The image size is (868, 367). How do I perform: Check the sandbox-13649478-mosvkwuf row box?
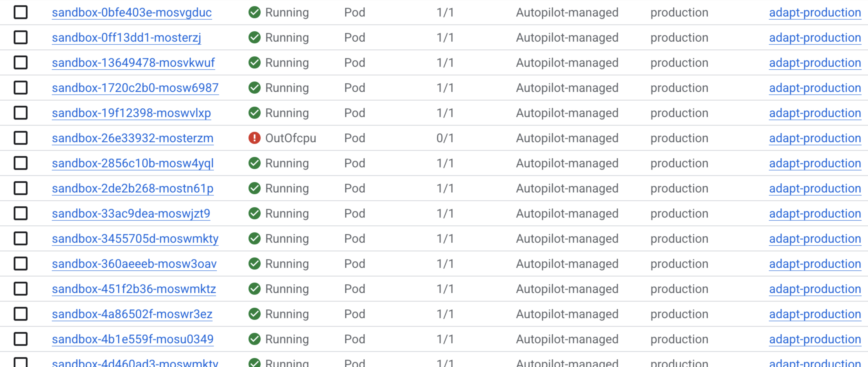click(20, 63)
